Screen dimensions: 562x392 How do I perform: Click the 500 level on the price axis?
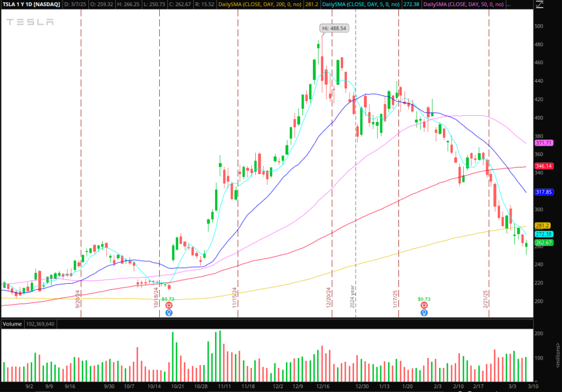539,26
